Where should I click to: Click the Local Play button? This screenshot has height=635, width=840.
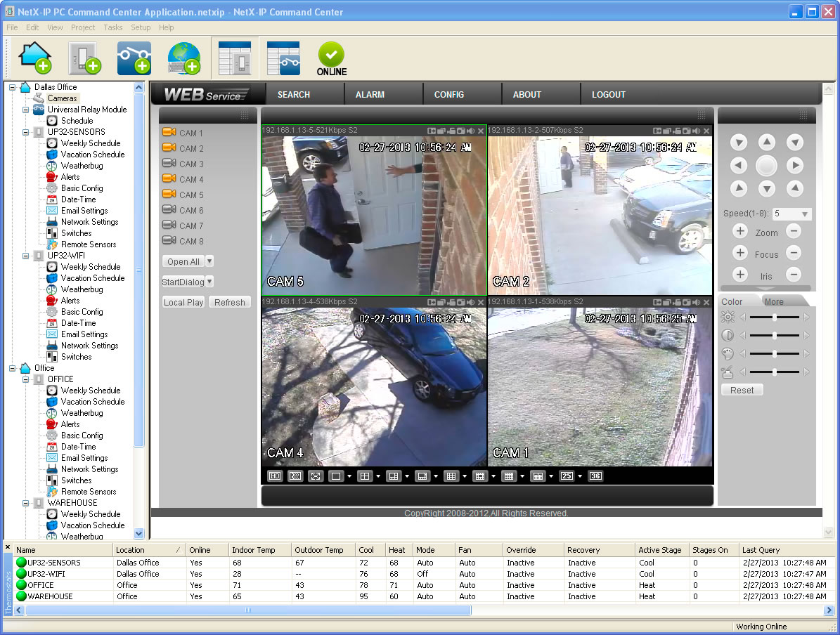click(183, 302)
